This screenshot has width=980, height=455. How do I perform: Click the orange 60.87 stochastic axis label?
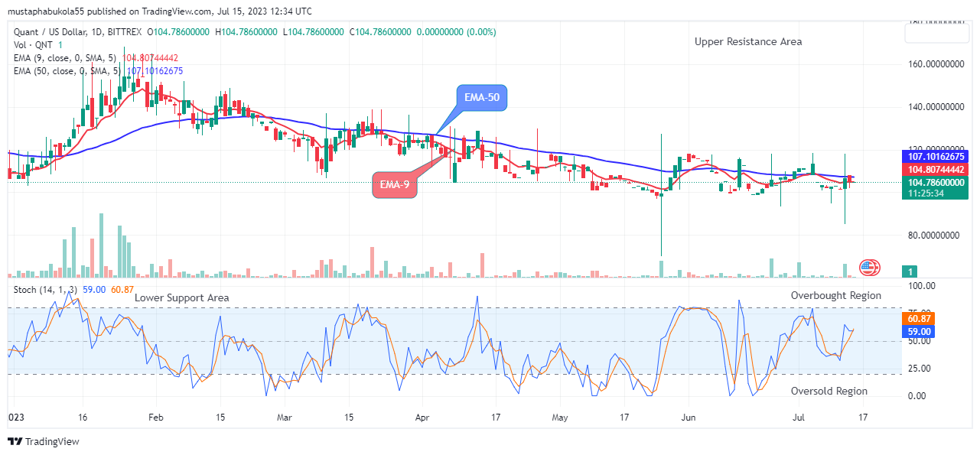click(x=918, y=318)
